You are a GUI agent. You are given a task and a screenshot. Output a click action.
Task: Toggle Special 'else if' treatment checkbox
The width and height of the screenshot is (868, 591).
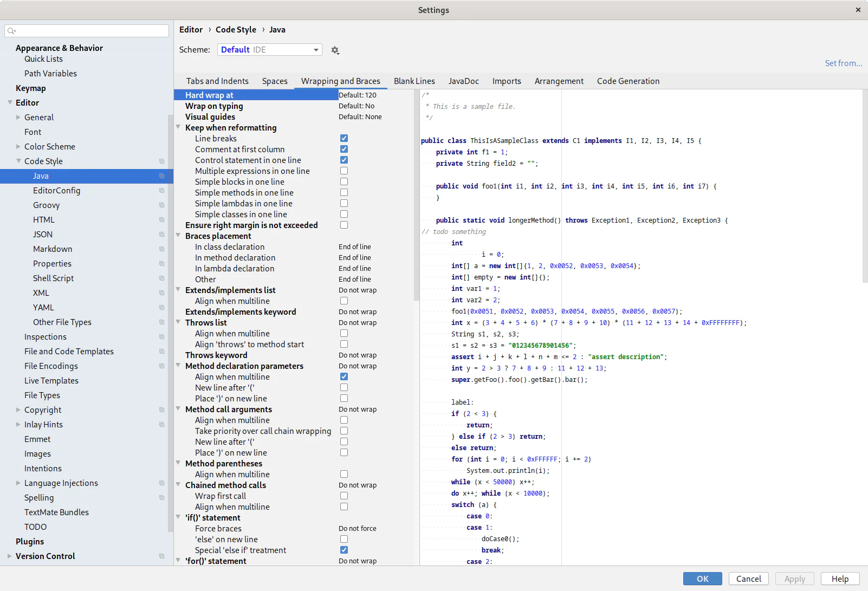(x=344, y=550)
